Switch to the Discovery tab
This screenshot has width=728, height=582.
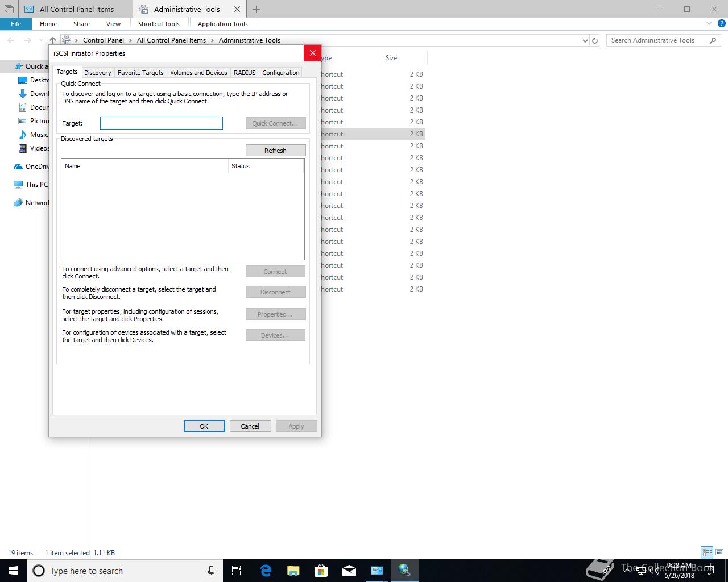click(98, 73)
